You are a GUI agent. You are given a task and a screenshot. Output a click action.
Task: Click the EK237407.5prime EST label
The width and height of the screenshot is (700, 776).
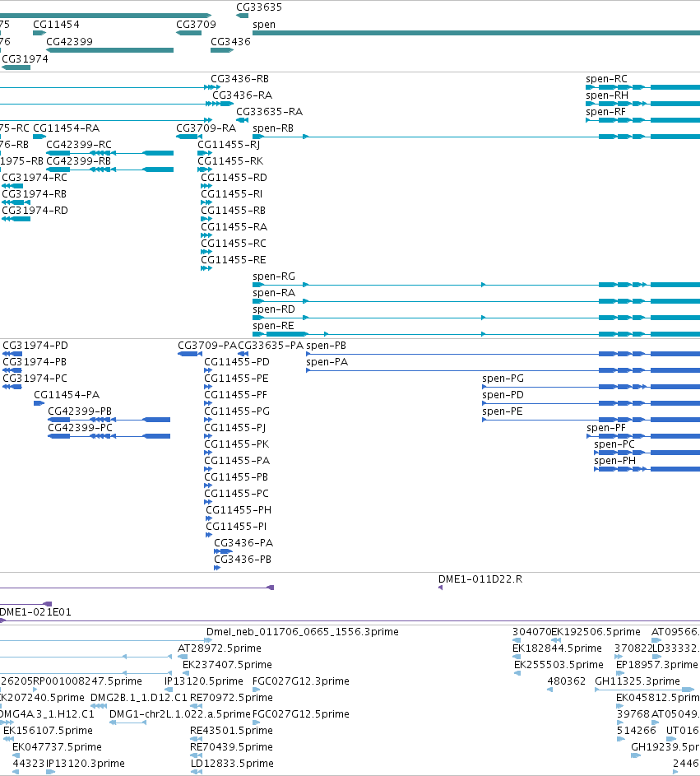227,665
